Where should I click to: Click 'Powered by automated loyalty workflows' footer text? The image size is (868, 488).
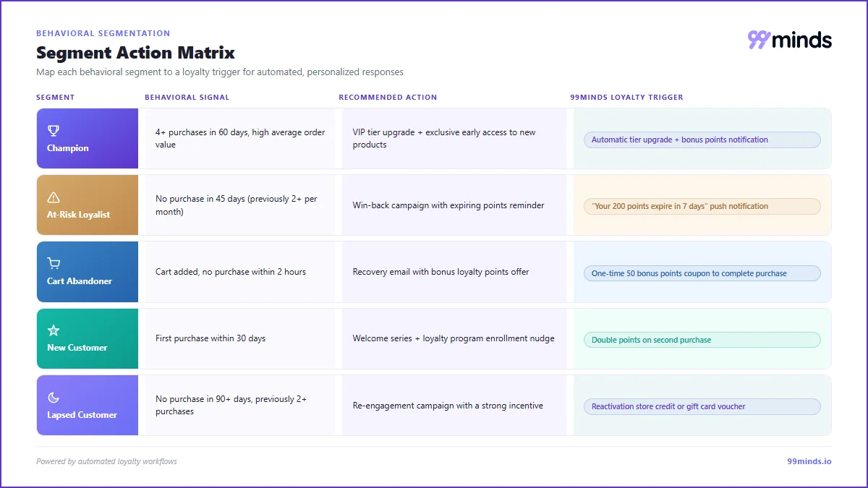106,461
